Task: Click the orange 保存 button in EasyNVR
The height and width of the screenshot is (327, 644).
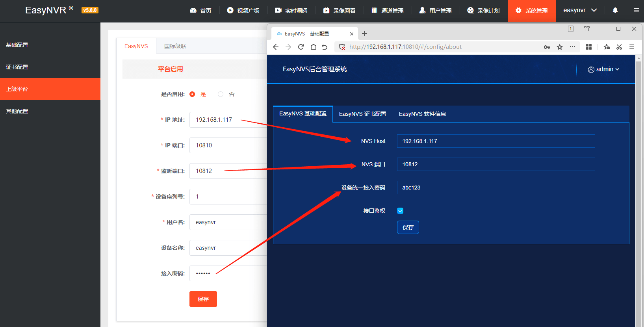Action: tap(203, 299)
